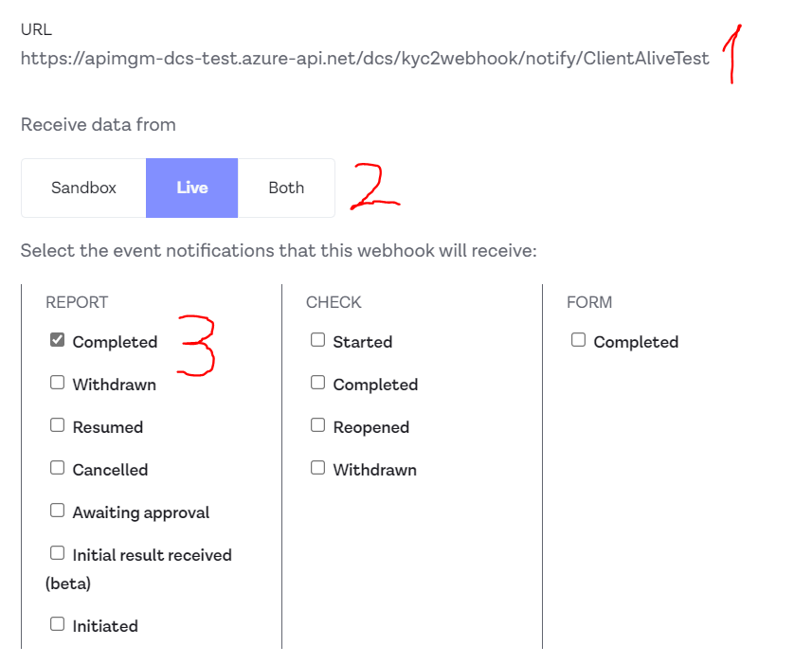Image resolution: width=812 pixels, height=664 pixels.
Task: Click the REPORT column heading
Action: [77, 302]
